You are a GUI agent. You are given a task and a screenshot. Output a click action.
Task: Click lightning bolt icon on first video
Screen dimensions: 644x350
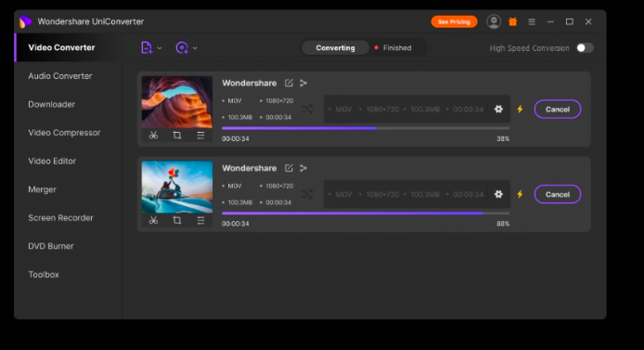[x=520, y=109]
